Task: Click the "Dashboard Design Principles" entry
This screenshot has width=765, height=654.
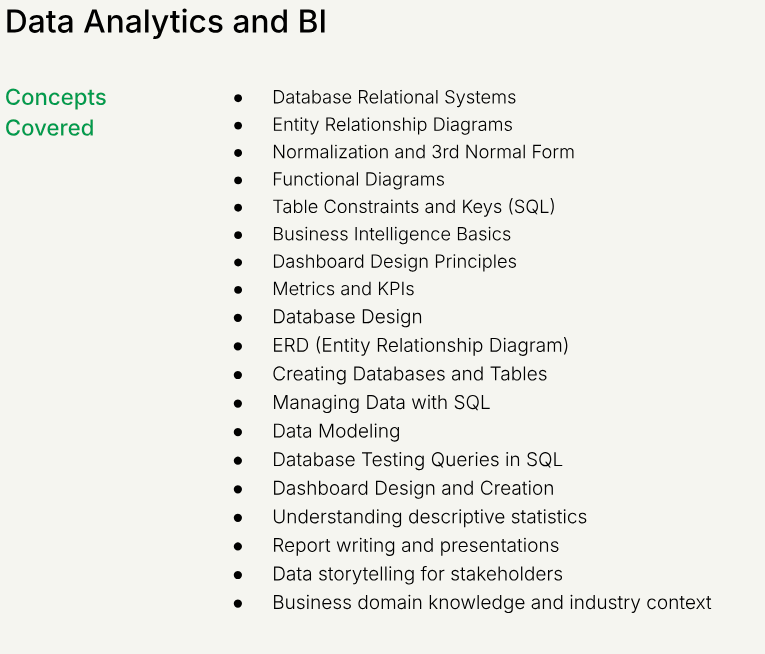Action: point(394,262)
